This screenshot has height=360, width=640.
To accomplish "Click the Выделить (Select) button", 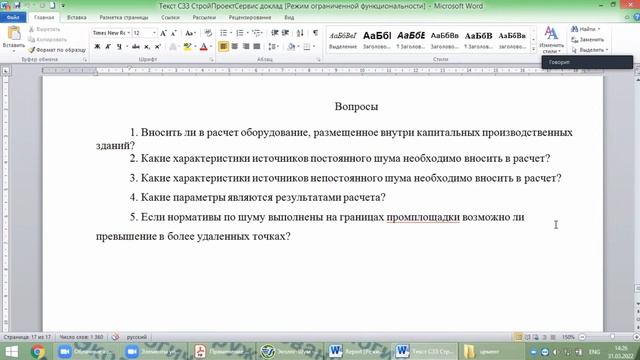I will (x=590, y=50).
